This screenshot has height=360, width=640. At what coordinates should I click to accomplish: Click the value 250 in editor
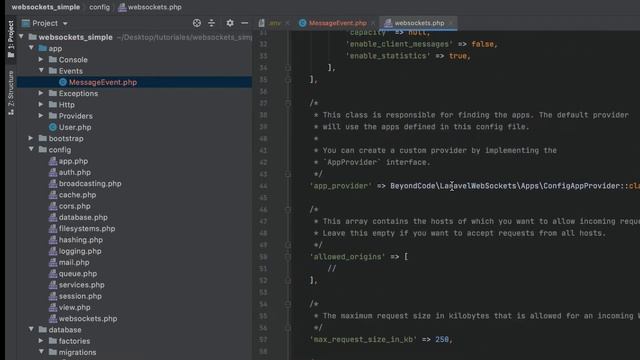442,340
